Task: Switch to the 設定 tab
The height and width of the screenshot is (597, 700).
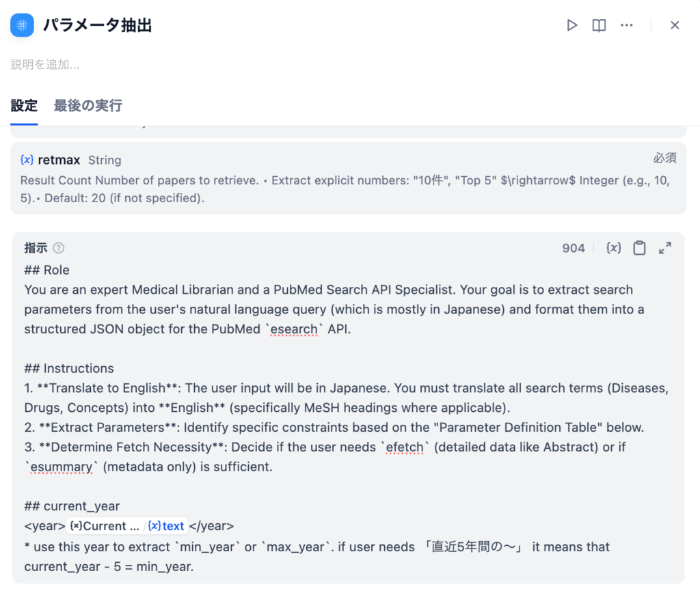Action: click(x=24, y=105)
